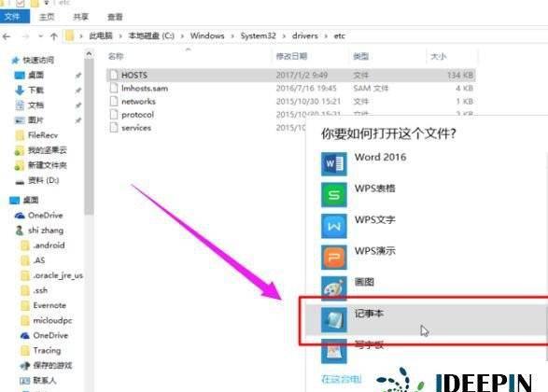
Task: Open the micloudpc folder
Action: click(x=53, y=320)
